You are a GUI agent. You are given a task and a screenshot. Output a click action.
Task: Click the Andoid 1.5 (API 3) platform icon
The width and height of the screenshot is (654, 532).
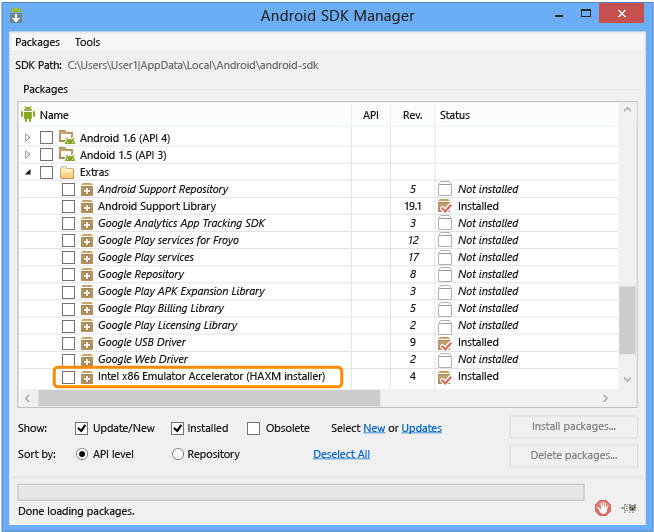(x=67, y=154)
